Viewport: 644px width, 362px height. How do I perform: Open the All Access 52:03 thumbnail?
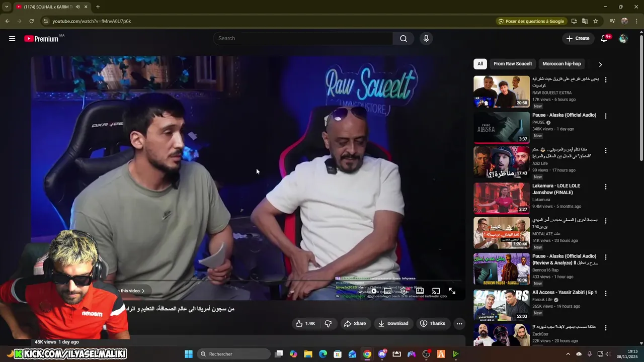pyautogui.click(x=502, y=305)
